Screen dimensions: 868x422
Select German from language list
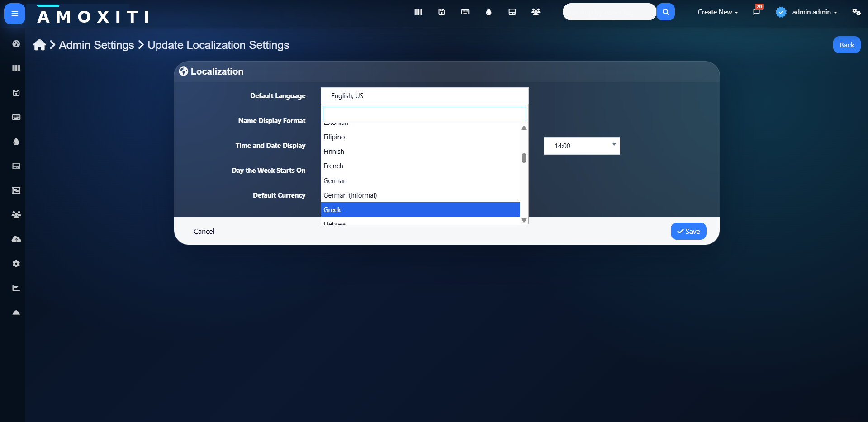pyautogui.click(x=420, y=181)
